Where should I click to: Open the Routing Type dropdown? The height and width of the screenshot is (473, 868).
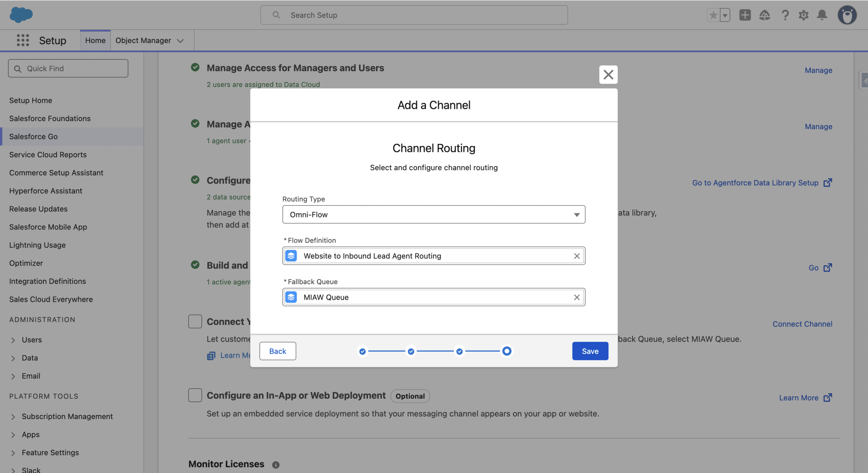pos(434,215)
